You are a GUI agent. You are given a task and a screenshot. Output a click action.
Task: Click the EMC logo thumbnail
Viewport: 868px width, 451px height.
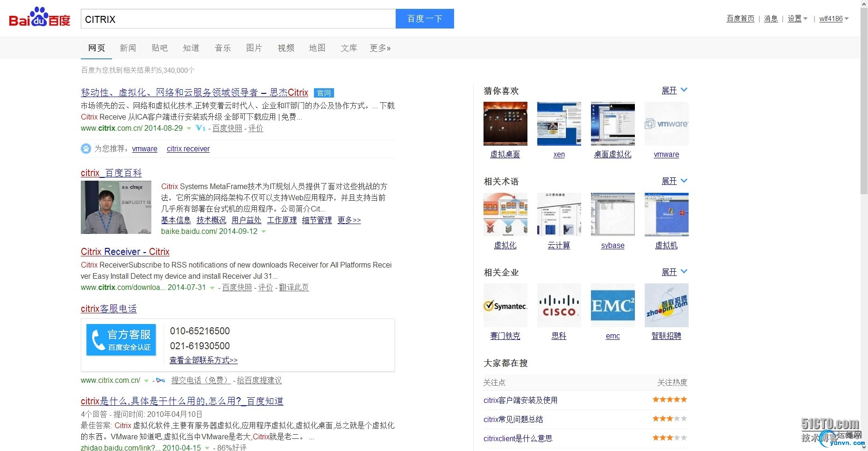(612, 305)
